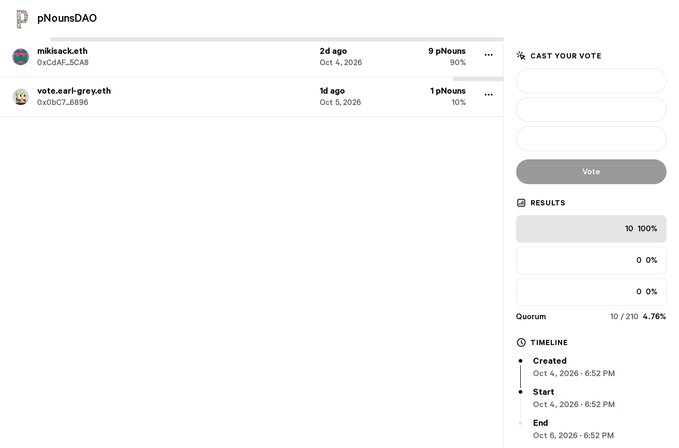Open vote.earl-grey.eth voter profile
Screen dimensions: 679x448
[x=74, y=91]
